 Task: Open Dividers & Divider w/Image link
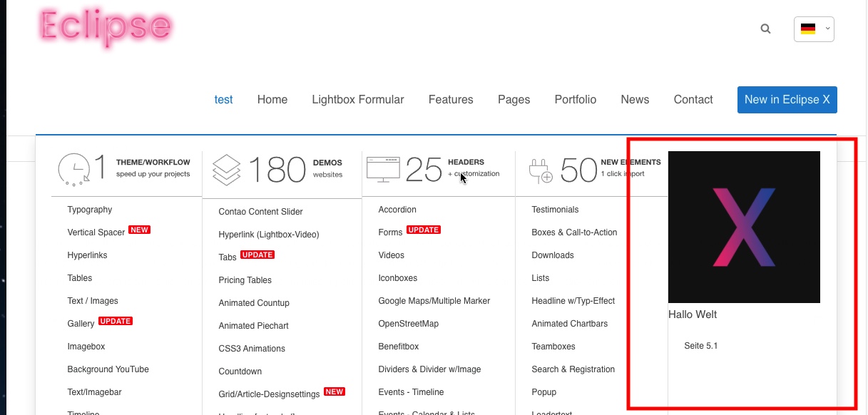click(x=430, y=369)
